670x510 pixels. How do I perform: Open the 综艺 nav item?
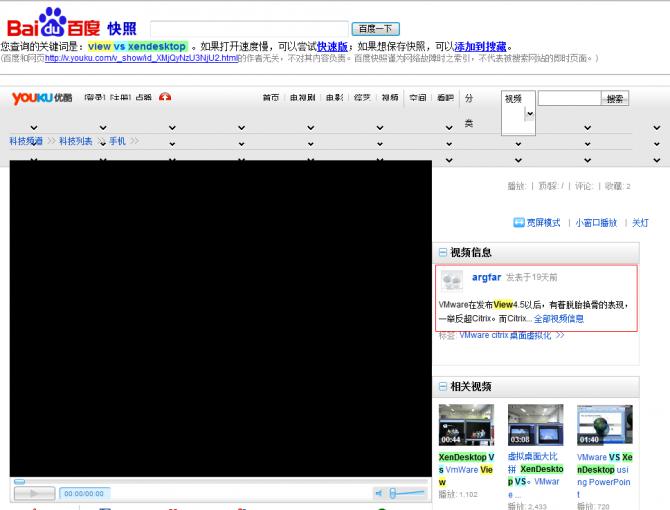tap(362, 98)
